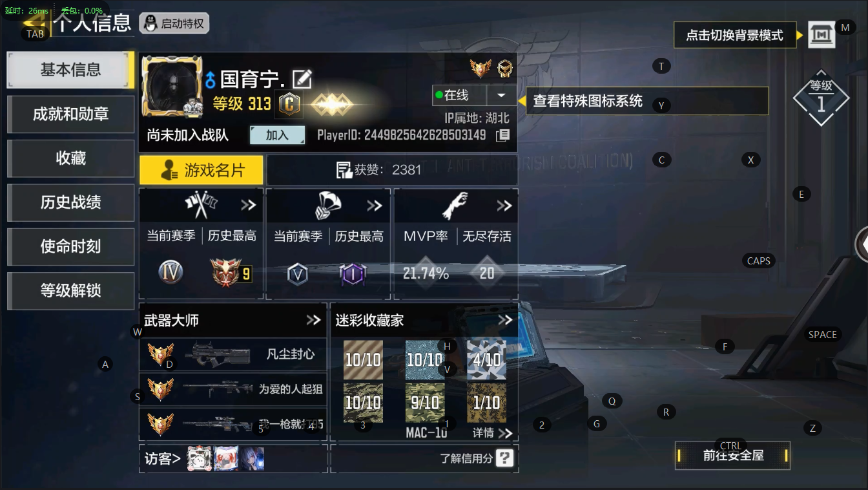
Task: Click the background mode switch icon
Action: [x=821, y=35]
